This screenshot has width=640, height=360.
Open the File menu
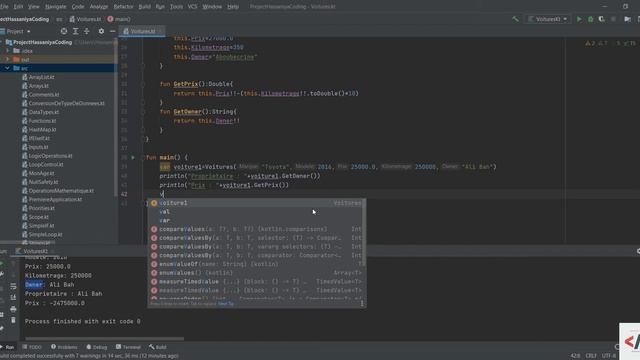click(x=4, y=7)
